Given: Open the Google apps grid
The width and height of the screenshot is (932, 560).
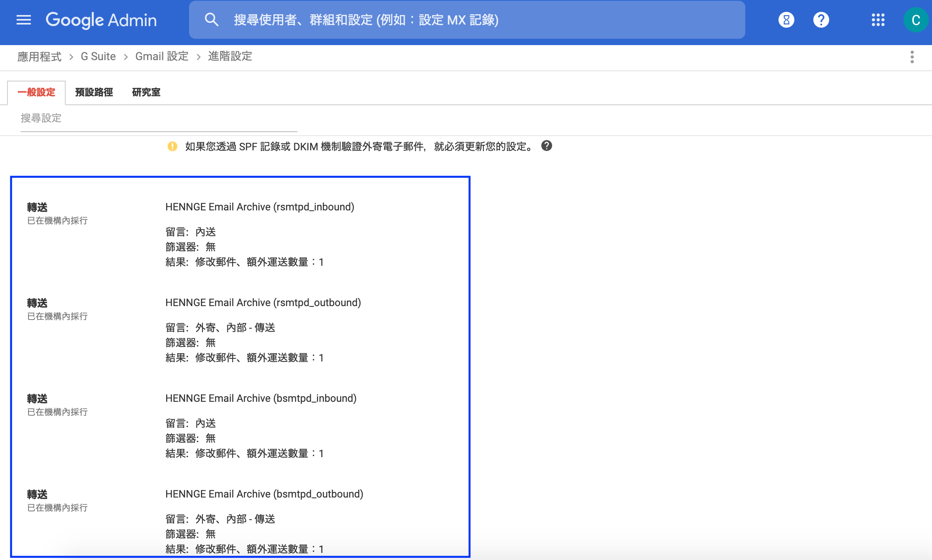Looking at the screenshot, I should point(878,20).
